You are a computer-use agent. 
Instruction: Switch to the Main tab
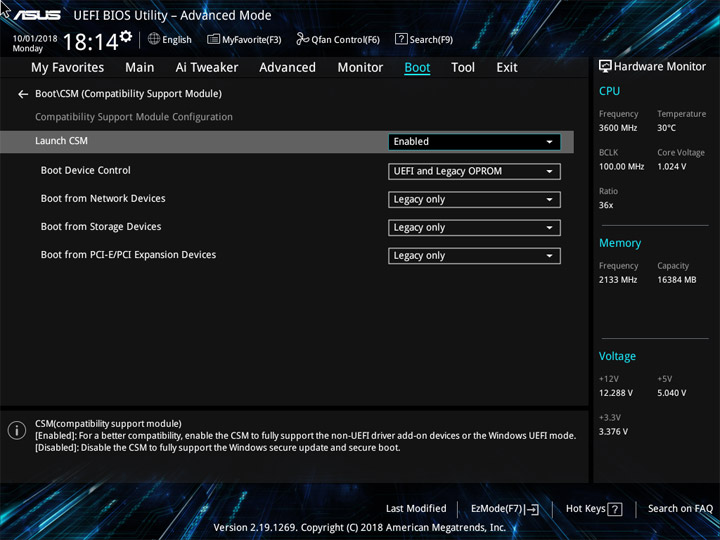pos(140,68)
